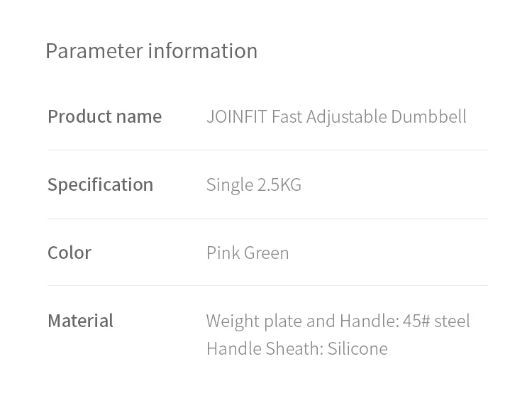
Task: Click JOINFIT Fast Adjustable Dumbbell text
Action: [x=336, y=117]
